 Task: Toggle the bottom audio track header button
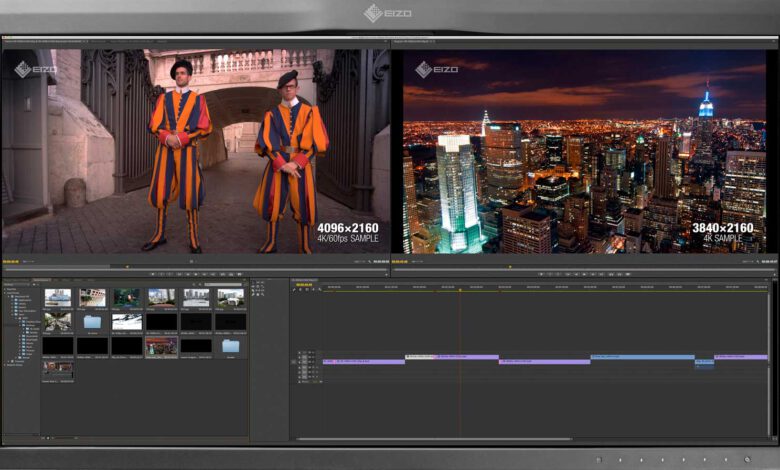[301, 378]
